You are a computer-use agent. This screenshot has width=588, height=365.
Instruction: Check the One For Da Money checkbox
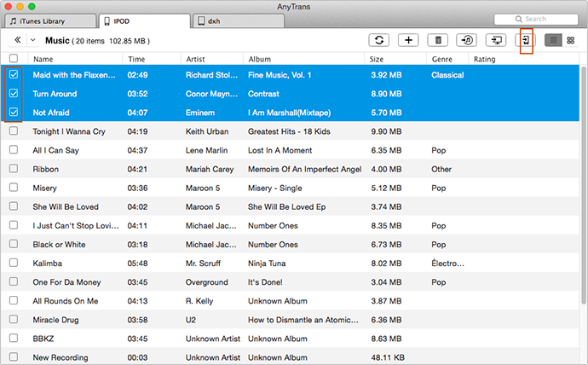coord(14,281)
